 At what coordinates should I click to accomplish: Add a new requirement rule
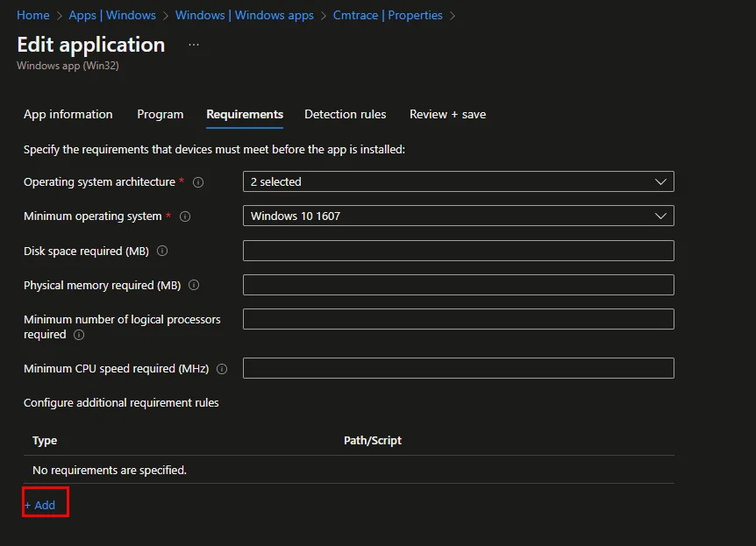[40, 505]
